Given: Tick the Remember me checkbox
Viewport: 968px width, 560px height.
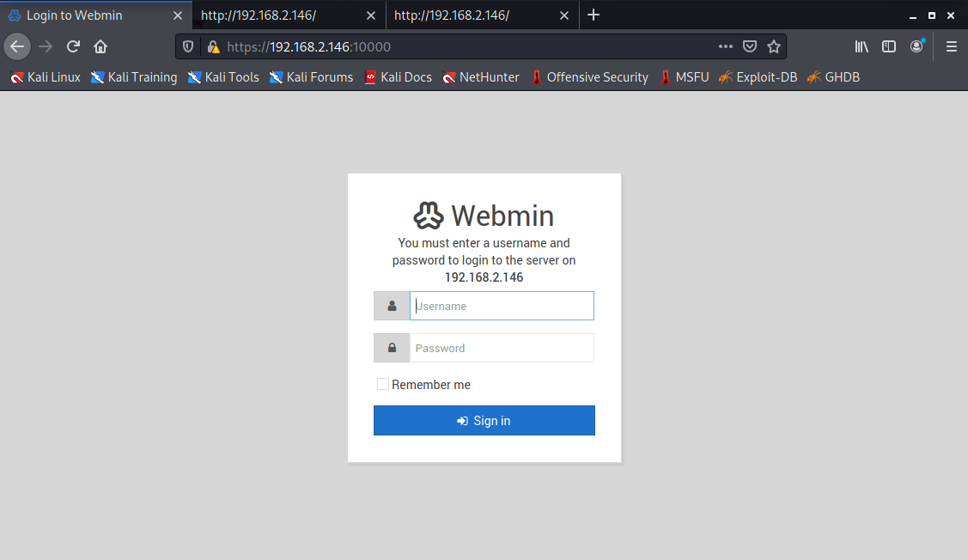Looking at the screenshot, I should tap(383, 384).
